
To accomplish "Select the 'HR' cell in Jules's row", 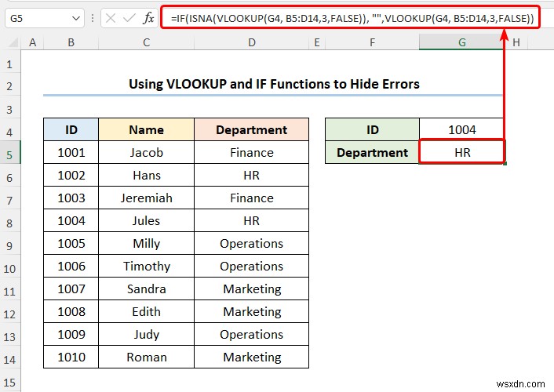I will 252,220.
